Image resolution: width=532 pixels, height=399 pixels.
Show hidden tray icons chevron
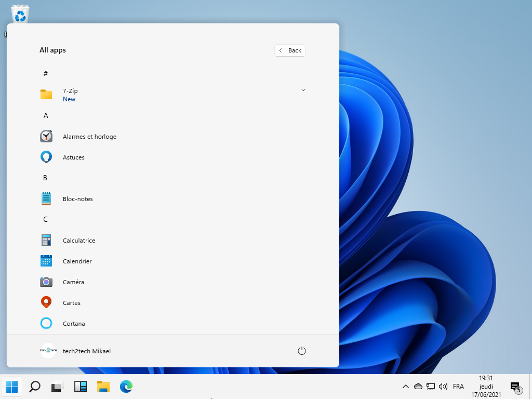tap(405, 387)
